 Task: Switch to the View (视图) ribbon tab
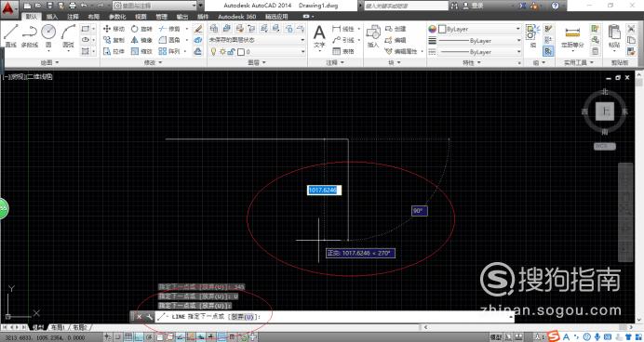tap(141, 17)
